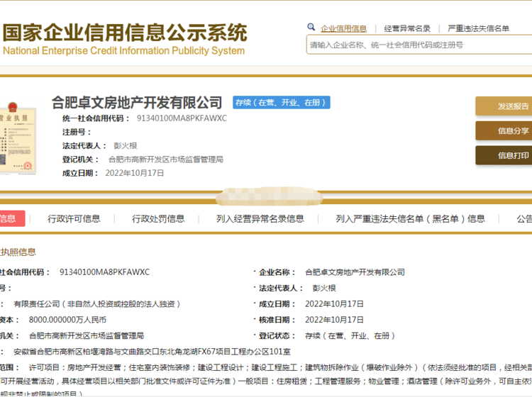Click the company title 合肥卓文房地产开发有限公司

[x=137, y=103]
